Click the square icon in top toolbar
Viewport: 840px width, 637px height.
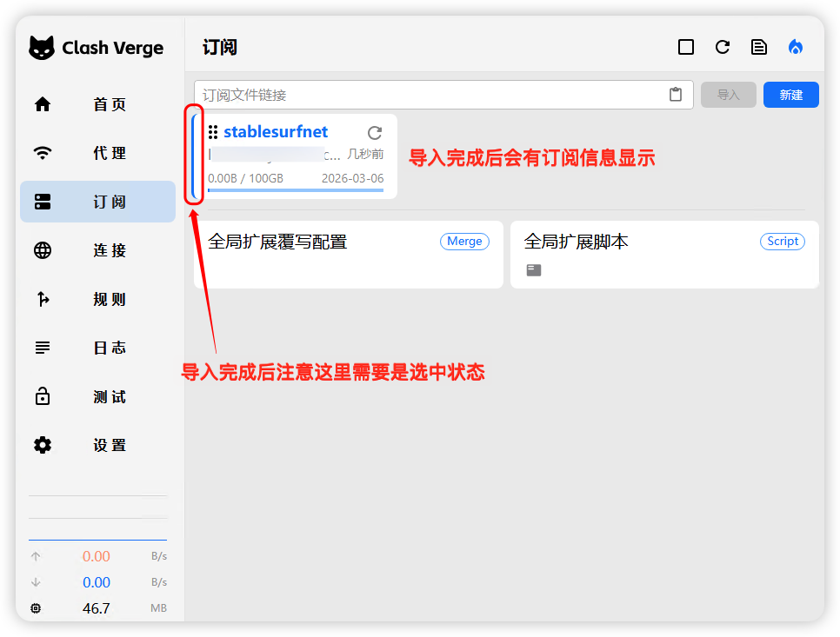(x=686, y=47)
